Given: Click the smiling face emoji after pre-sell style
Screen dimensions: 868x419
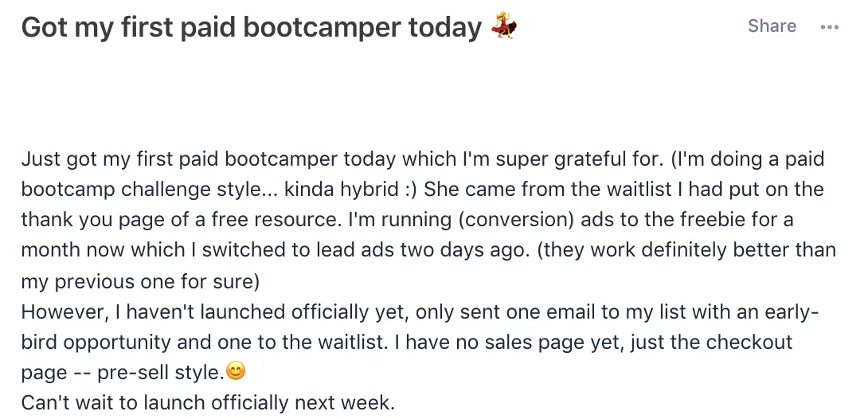Looking at the screenshot, I should click(x=236, y=371).
